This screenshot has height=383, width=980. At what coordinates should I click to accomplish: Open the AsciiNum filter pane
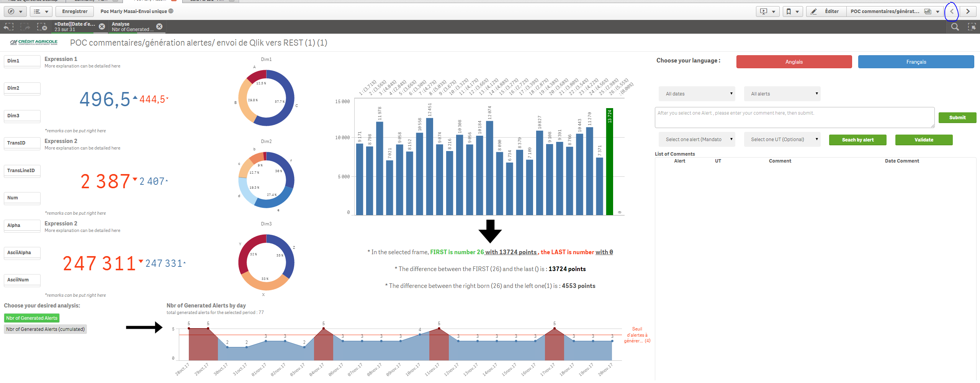(x=22, y=280)
